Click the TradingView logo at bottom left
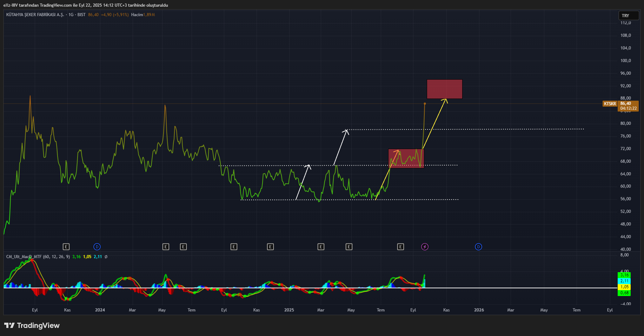Screen dimensions: 644x336 (32, 325)
